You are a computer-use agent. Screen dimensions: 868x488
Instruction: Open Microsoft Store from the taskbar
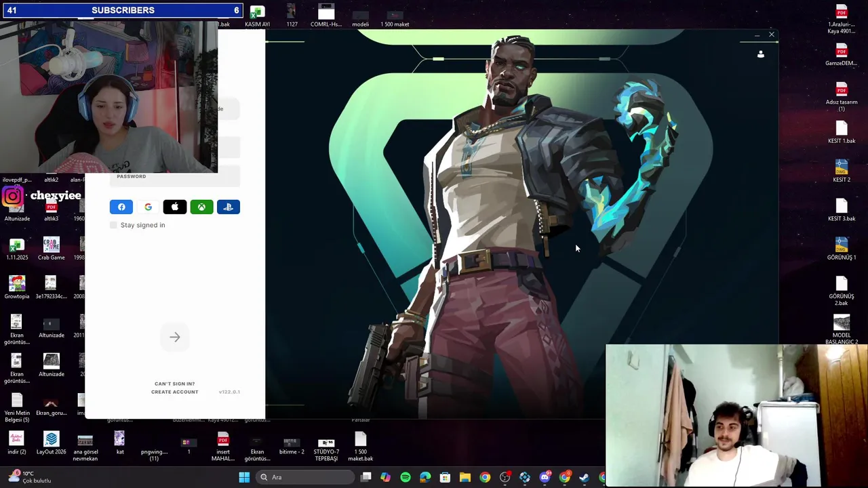click(x=445, y=477)
